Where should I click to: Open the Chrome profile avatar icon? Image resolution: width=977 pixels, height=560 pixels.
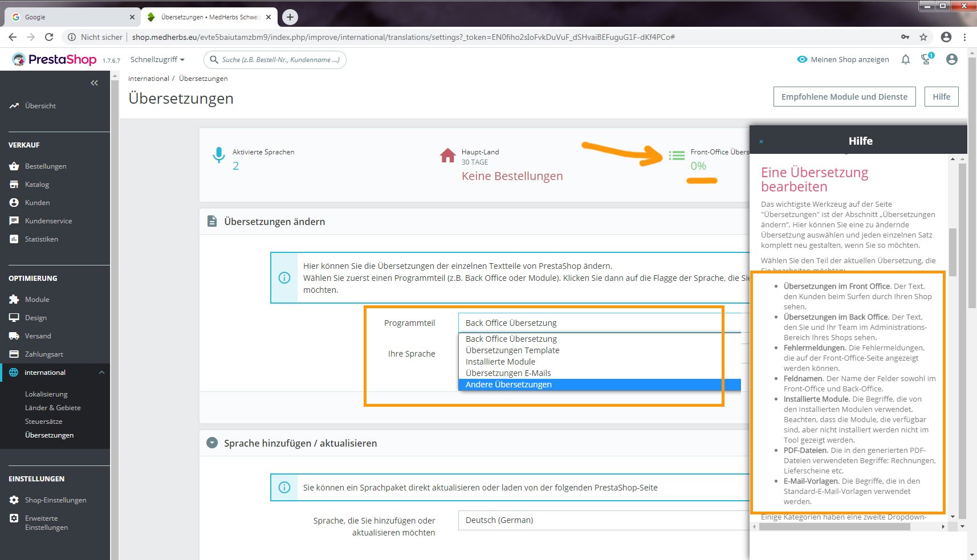click(946, 37)
